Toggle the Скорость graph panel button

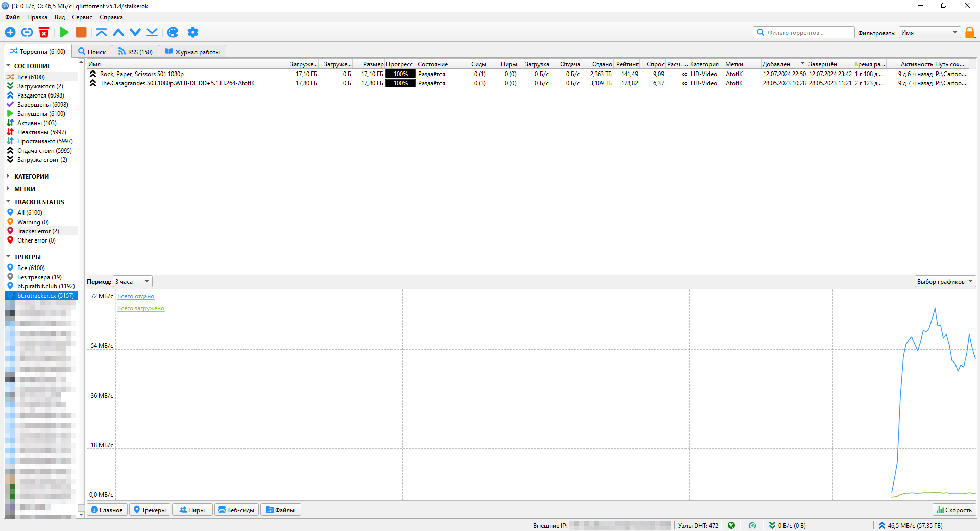tap(954, 510)
